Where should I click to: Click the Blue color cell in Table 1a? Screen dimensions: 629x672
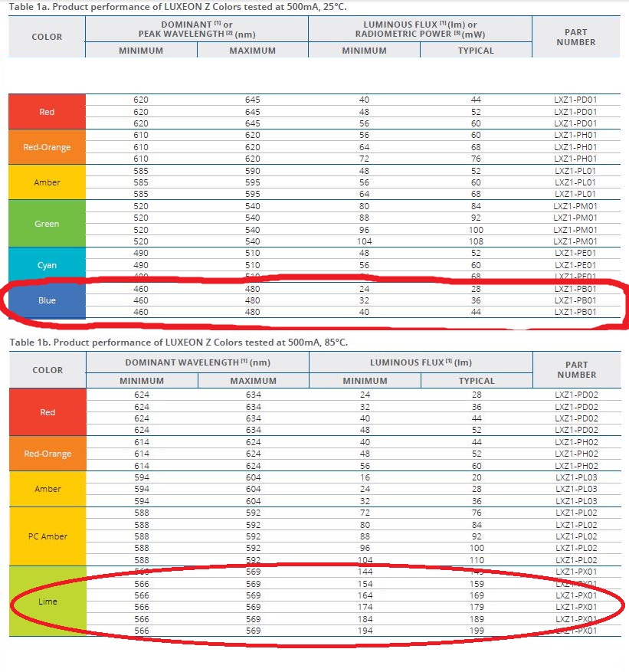coord(47,300)
